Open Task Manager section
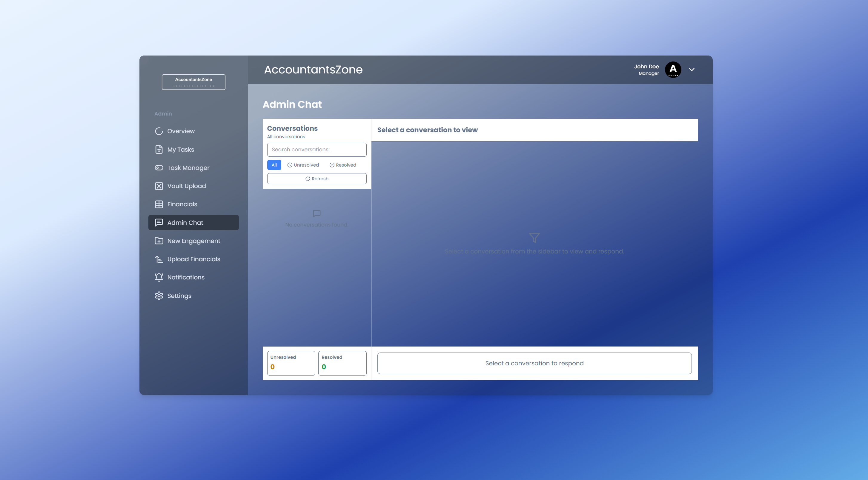This screenshot has width=868, height=480. point(193,168)
